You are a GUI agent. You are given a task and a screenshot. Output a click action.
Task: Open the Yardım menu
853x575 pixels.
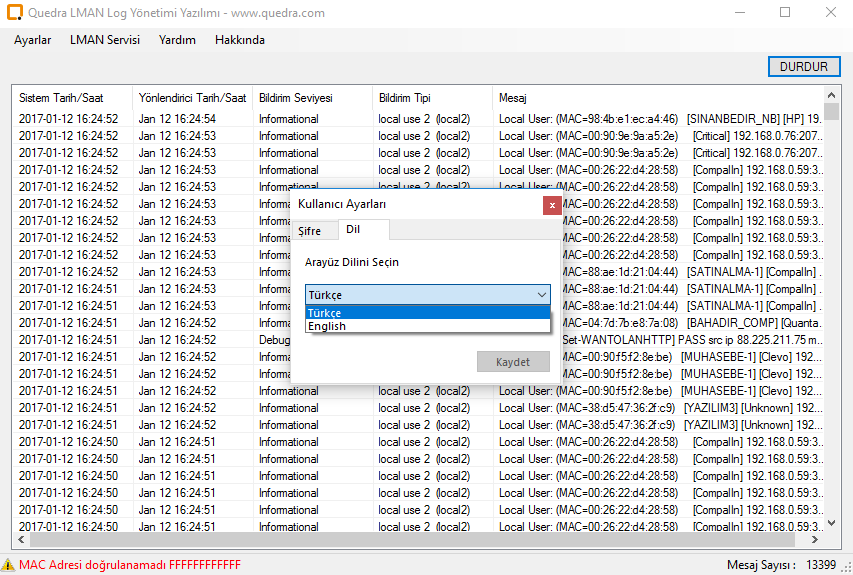coord(177,40)
